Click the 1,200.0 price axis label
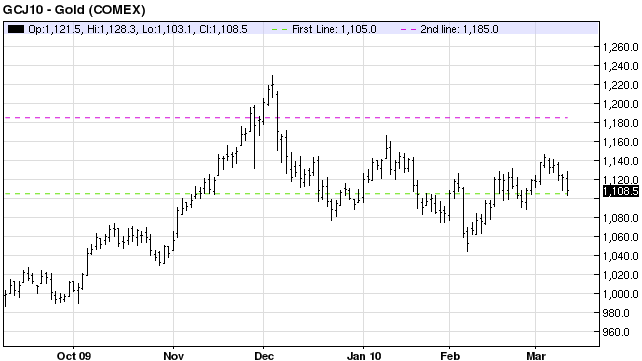The width and height of the screenshot is (642, 361). point(621,104)
